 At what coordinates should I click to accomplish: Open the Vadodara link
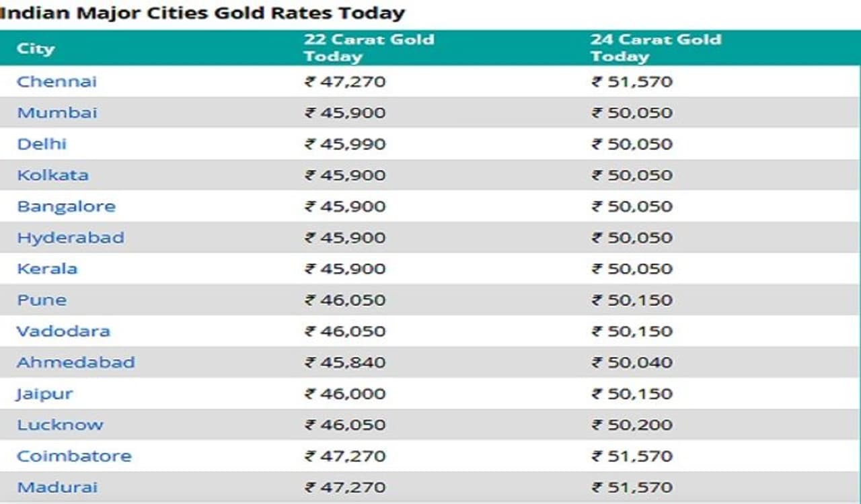click(x=63, y=331)
